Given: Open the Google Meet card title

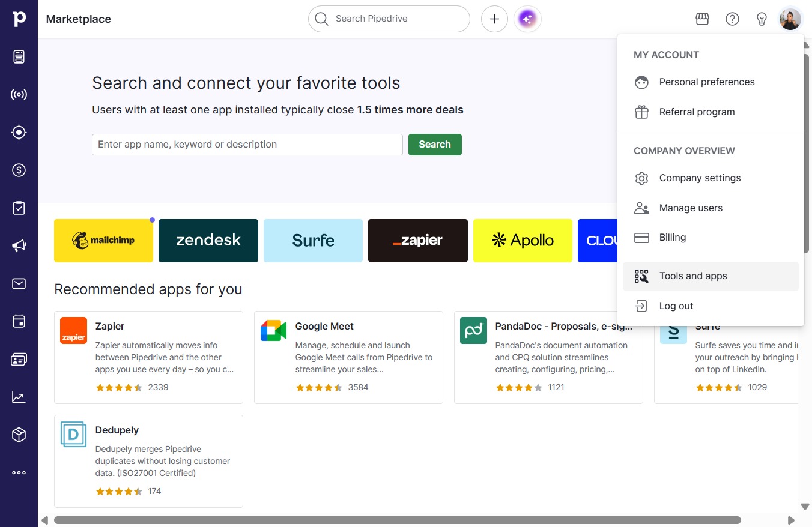Looking at the screenshot, I should (x=324, y=327).
